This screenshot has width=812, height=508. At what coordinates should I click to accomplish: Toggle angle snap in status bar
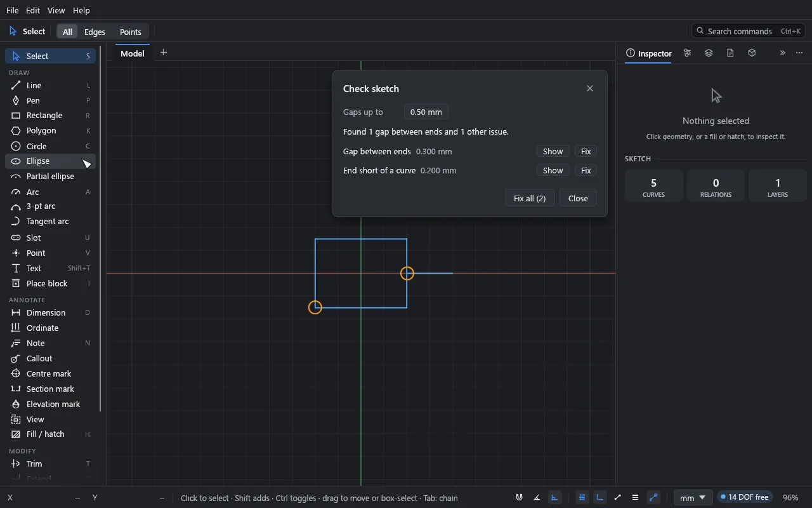coord(537,498)
